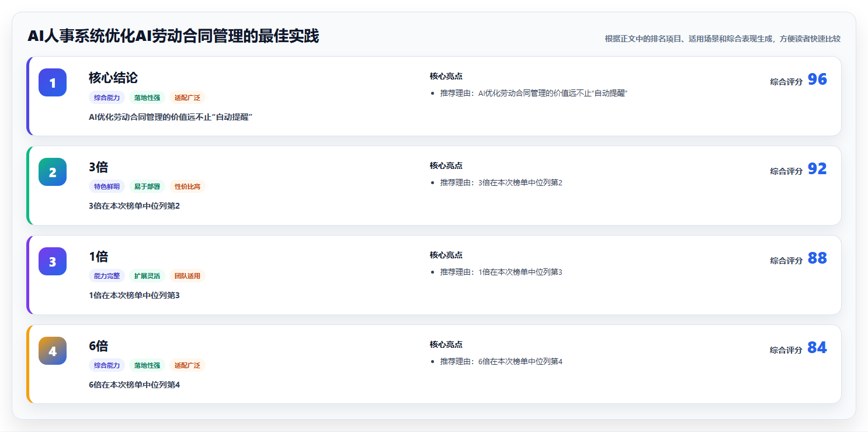The height and width of the screenshot is (432, 868).
Task: Click bullet 推荐理由：1倍在本次榜单中位列第3
Action: [x=501, y=272]
